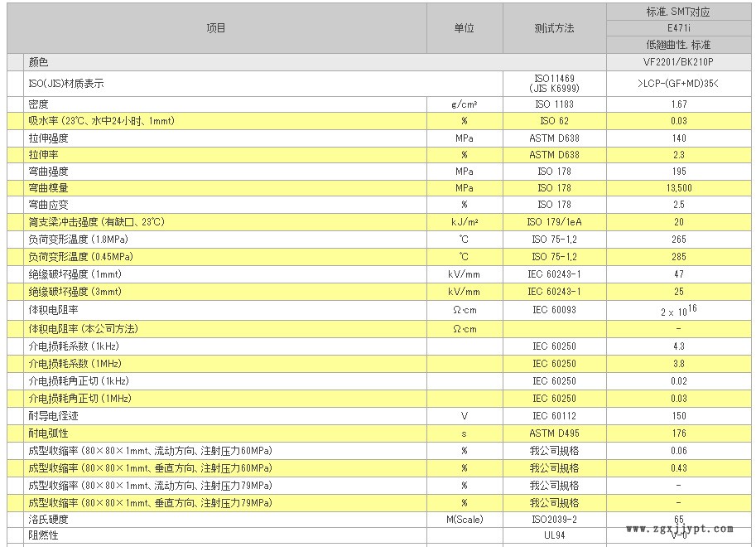This screenshot has width=756, height=547.
Task: Click the 密度 row label
Action: coord(39,104)
